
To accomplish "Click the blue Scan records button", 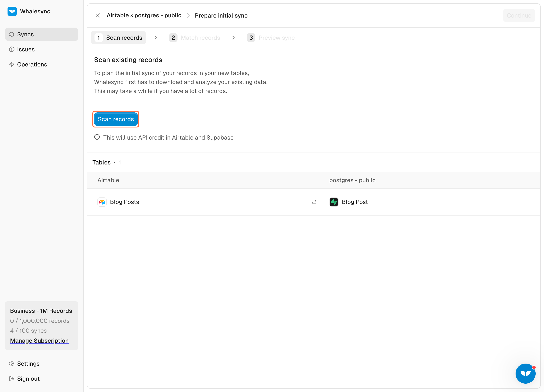I will pyautogui.click(x=116, y=119).
